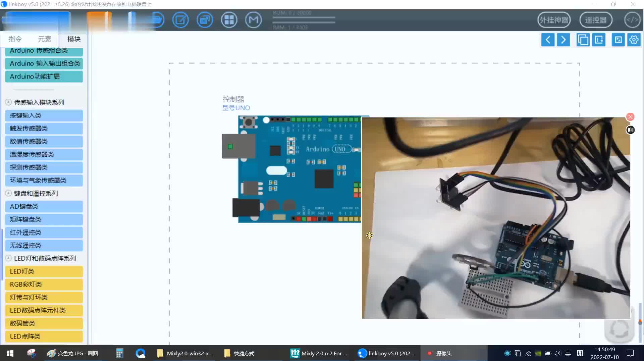Viewport: 644px width, 361px height.
Task: Select 环境与气象传感器类 category
Action: click(44, 180)
